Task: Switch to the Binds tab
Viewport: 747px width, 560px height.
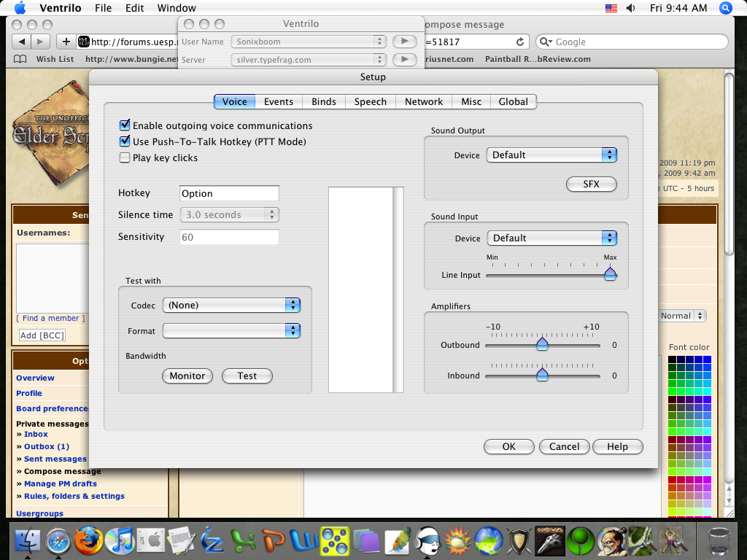Action: coord(324,102)
